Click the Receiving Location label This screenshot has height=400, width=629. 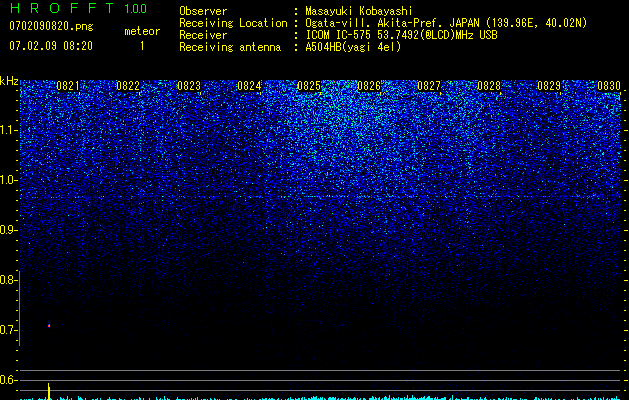233,23
